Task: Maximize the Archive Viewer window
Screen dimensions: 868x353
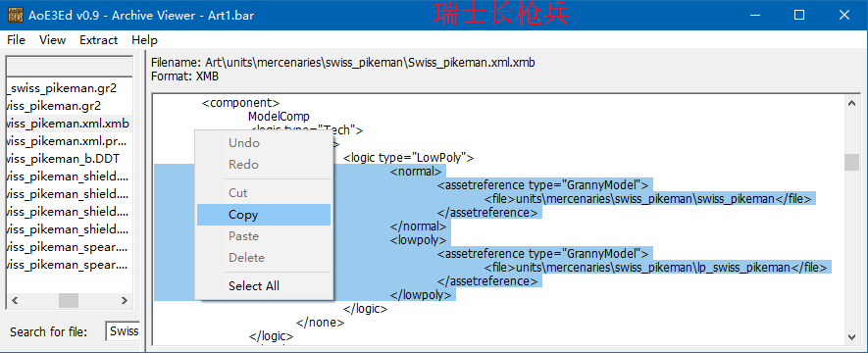Action: pyautogui.click(x=798, y=15)
